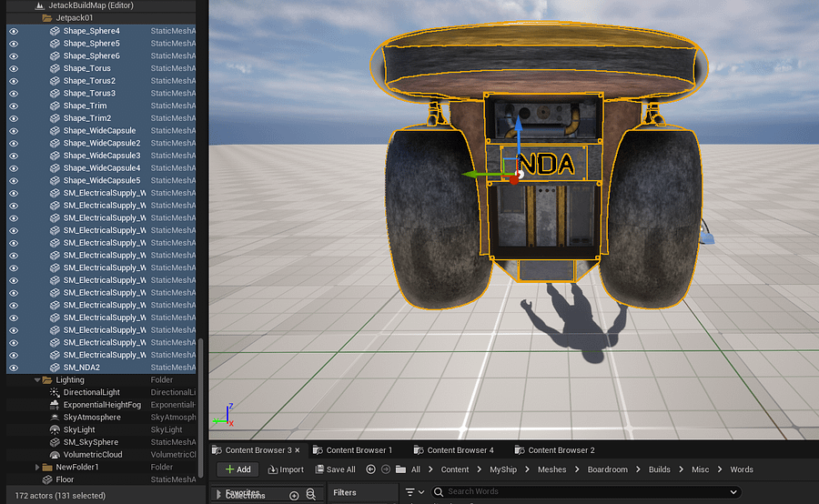Click the red gizmo center sphere
The image size is (819, 504).
pyautogui.click(x=514, y=179)
